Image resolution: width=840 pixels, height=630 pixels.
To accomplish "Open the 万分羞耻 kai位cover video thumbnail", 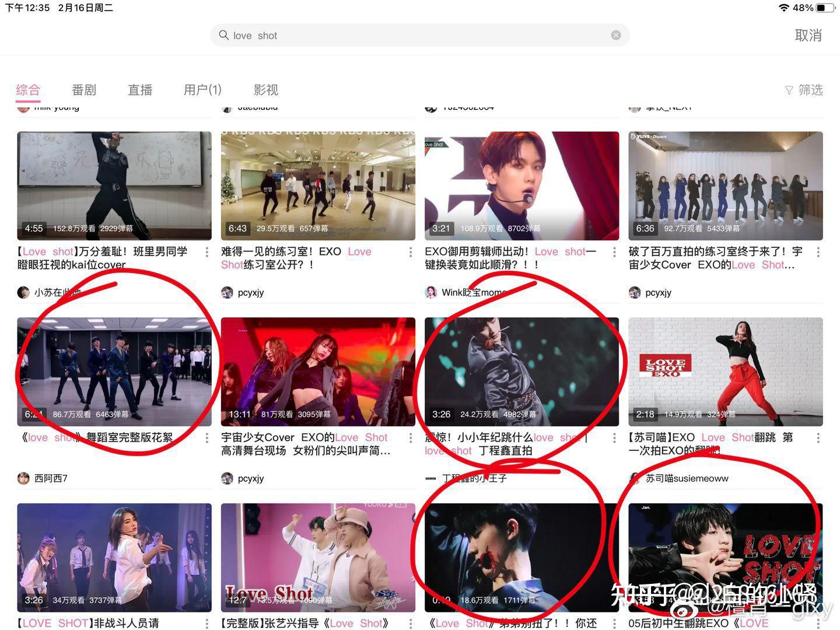I will point(114,185).
